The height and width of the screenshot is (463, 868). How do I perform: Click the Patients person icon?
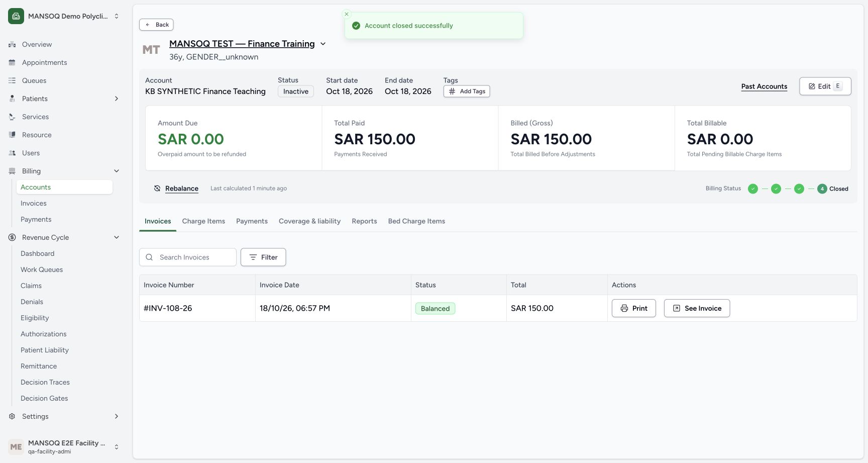click(12, 99)
